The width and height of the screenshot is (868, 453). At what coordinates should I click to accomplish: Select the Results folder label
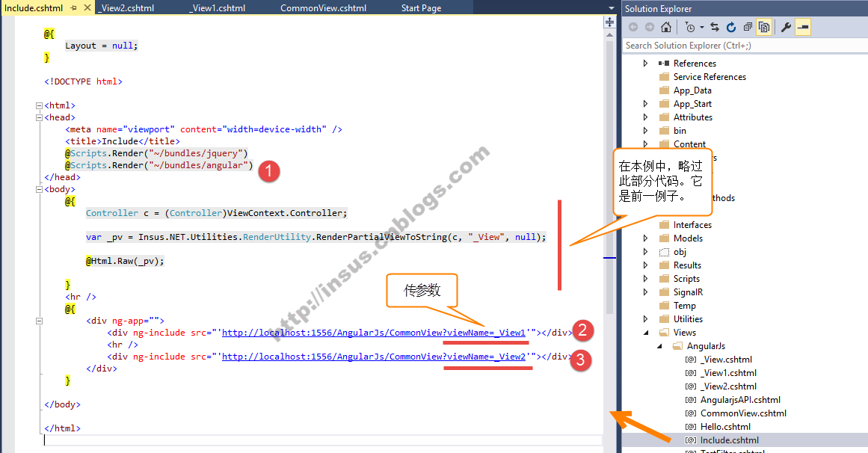[x=687, y=265]
